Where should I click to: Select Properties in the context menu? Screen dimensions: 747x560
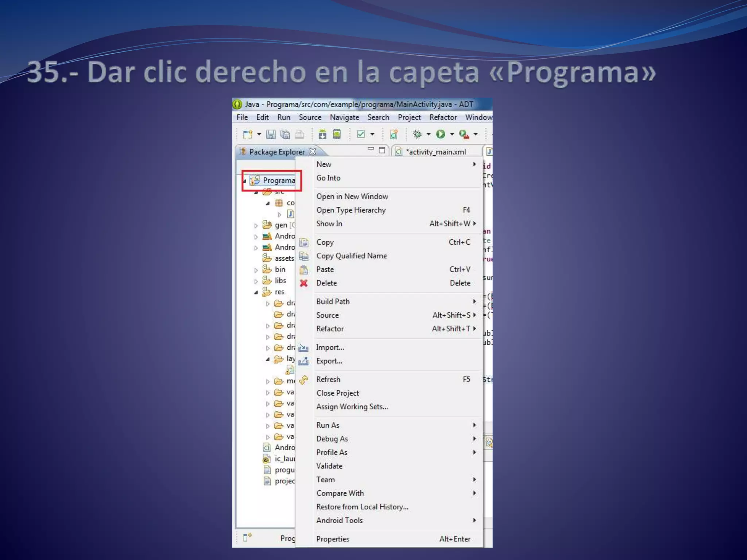coord(333,539)
